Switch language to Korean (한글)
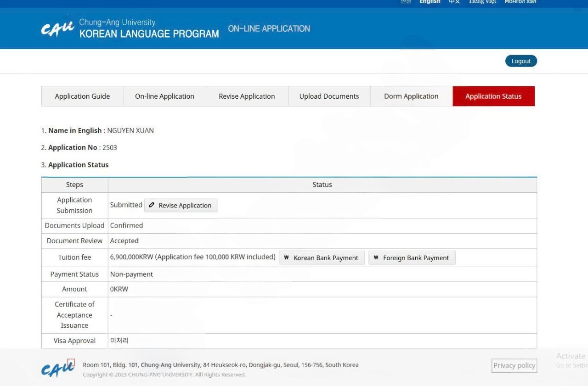Image resolution: width=588 pixels, height=386 pixels. tap(406, 2)
